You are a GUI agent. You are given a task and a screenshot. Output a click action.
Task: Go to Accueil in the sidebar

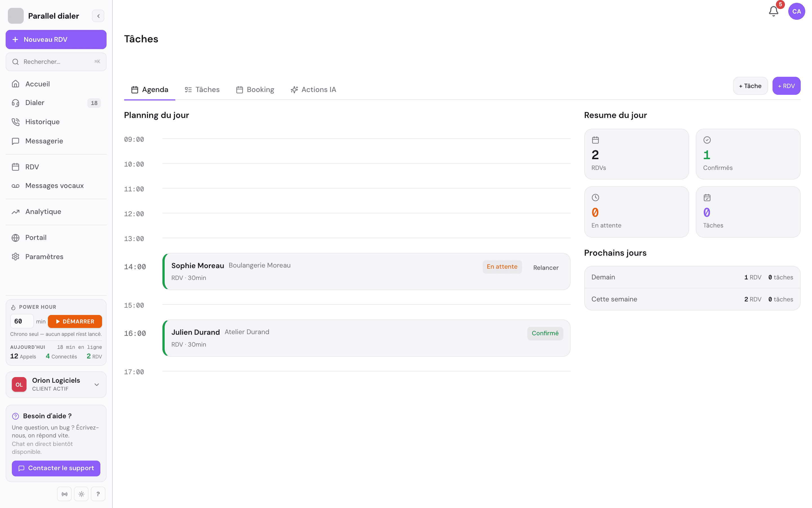(x=56, y=84)
